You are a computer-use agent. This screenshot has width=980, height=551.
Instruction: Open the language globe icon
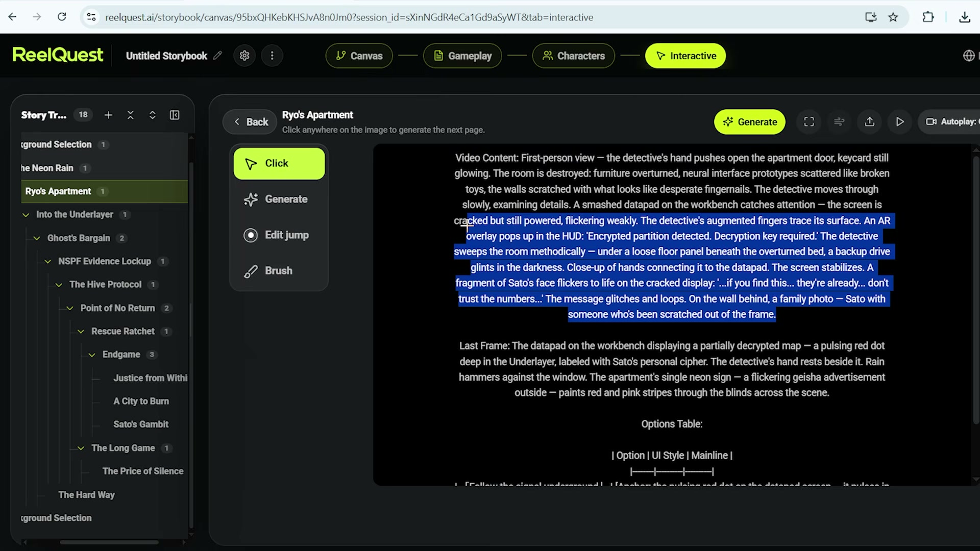point(969,56)
